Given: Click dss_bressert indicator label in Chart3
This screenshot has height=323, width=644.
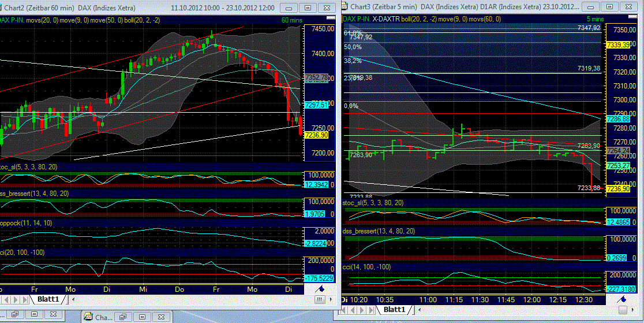Looking at the screenshot, I should click(x=379, y=232).
